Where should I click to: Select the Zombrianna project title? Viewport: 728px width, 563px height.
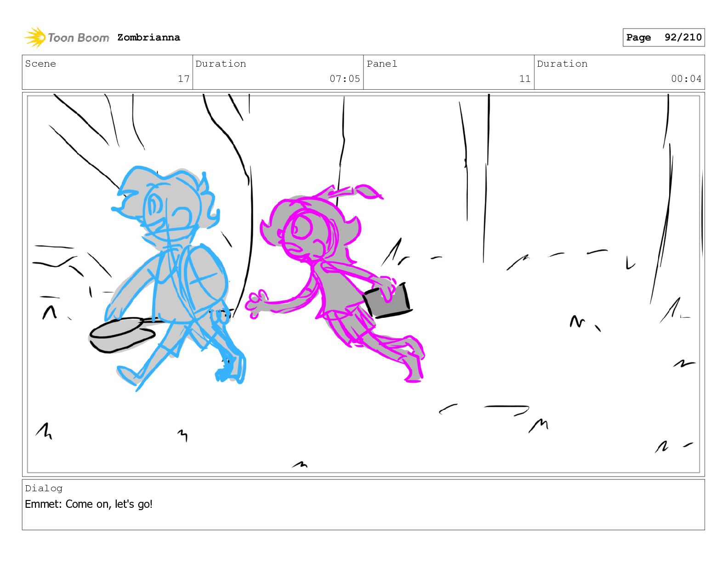click(x=148, y=37)
